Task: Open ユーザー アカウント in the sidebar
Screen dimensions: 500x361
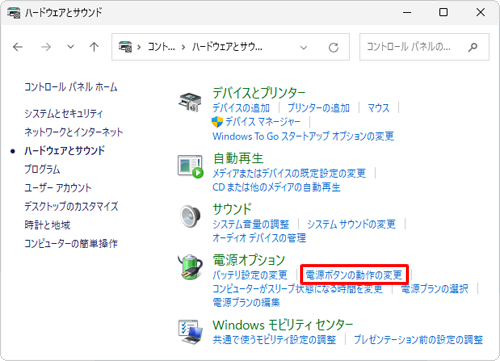Action: pos(58,188)
